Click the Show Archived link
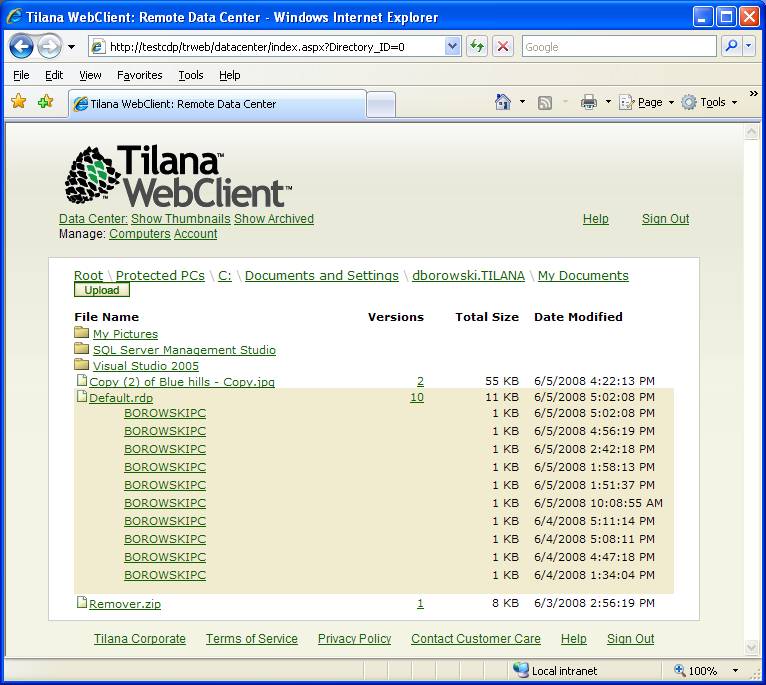Viewport: 766px width, 685px height. click(274, 219)
